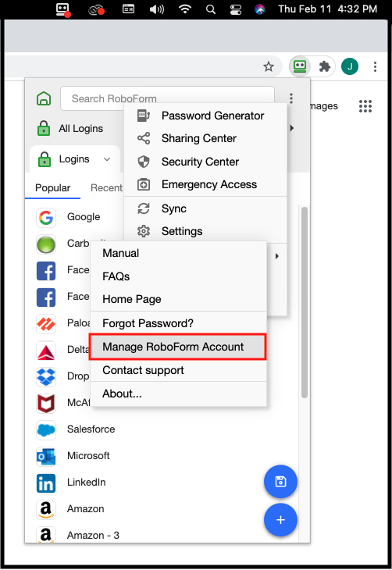Open RoboForm three-dot options menu
Screen dimensions: 392x570
pos(291,98)
